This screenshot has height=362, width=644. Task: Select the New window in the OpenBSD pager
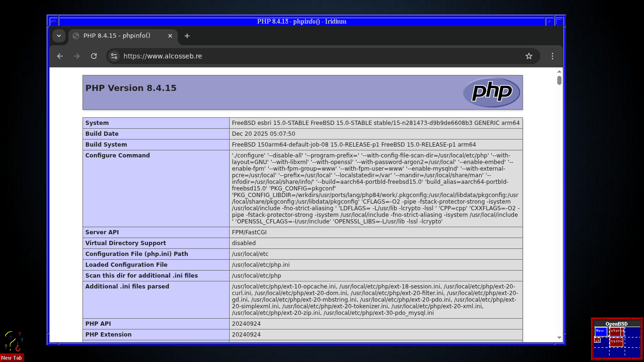tap(601, 331)
